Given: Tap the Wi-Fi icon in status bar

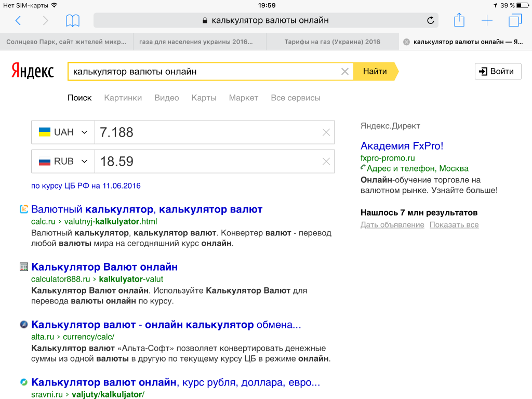Looking at the screenshot, I should [54, 5].
